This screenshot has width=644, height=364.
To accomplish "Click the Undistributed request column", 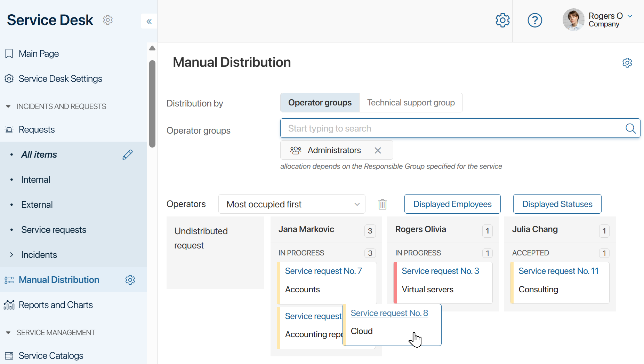I will 215,253.
